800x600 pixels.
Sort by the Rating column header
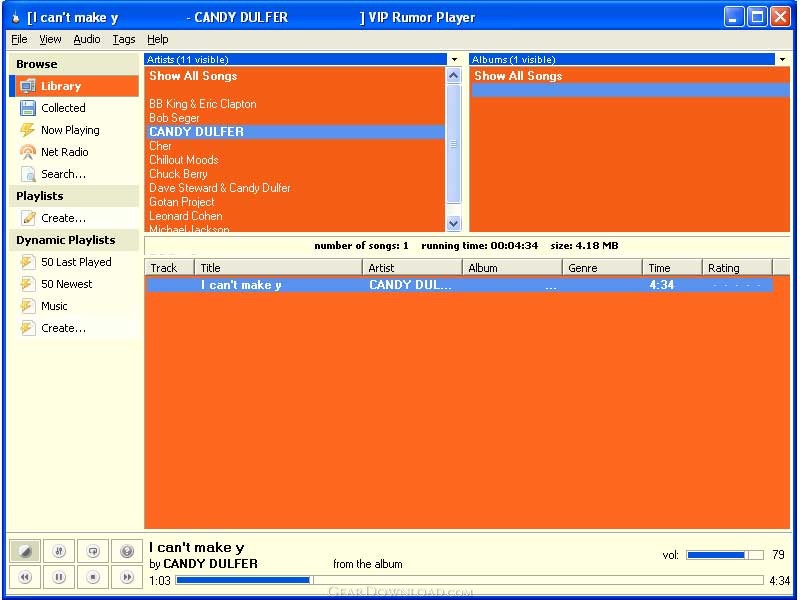[737, 267]
